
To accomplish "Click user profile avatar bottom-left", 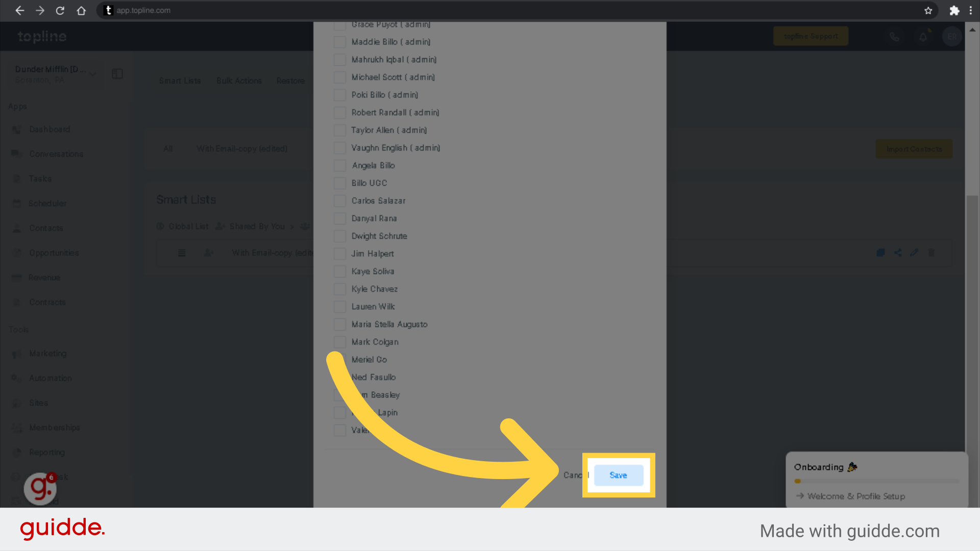I will pos(40,488).
